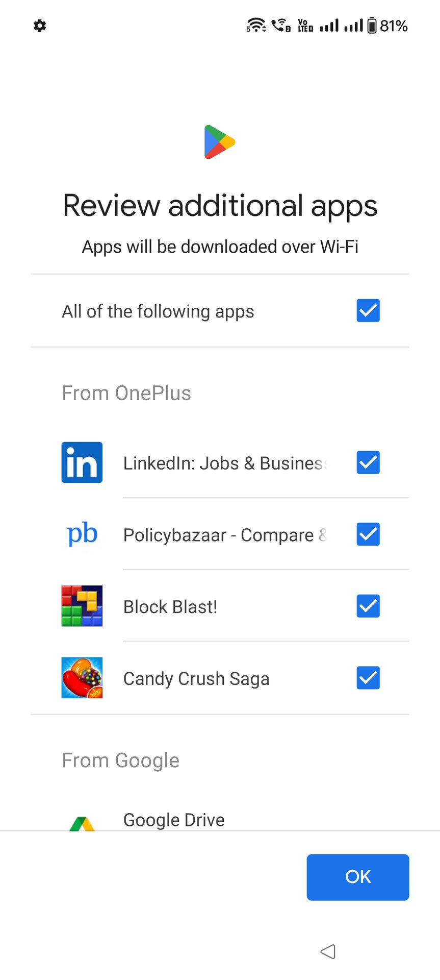
Task: Tap the Block Blast! app name
Action: click(170, 607)
